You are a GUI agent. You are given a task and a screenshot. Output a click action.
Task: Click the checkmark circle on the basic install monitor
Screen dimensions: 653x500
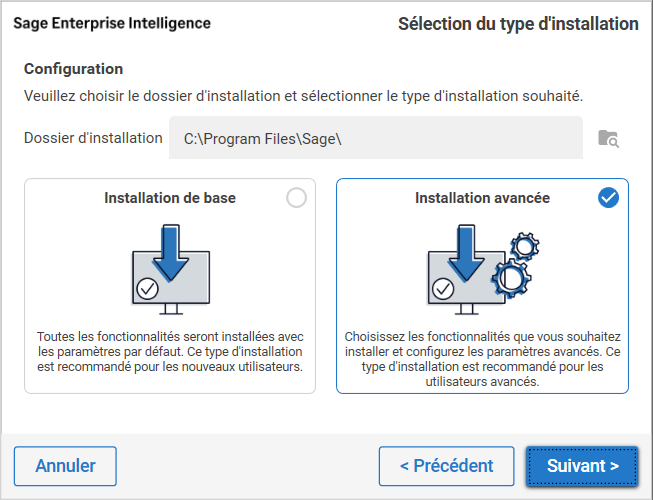(148, 289)
